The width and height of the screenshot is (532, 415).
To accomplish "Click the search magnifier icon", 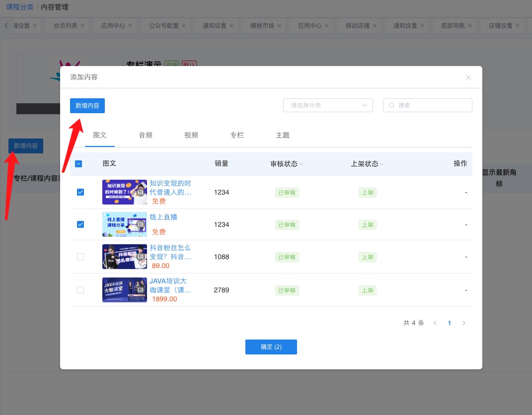I will point(391,105).
